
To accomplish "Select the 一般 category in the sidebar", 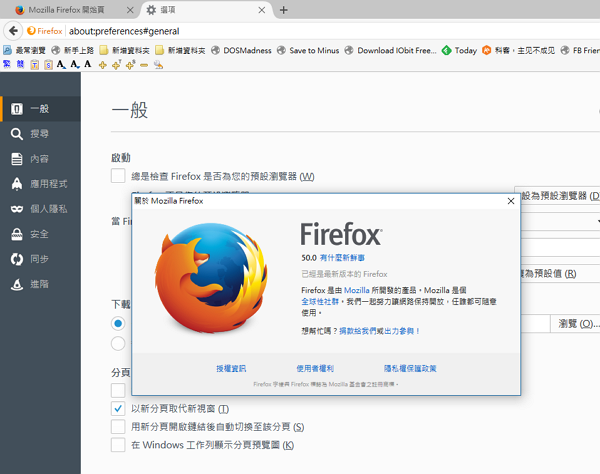I will pos(41,109).
